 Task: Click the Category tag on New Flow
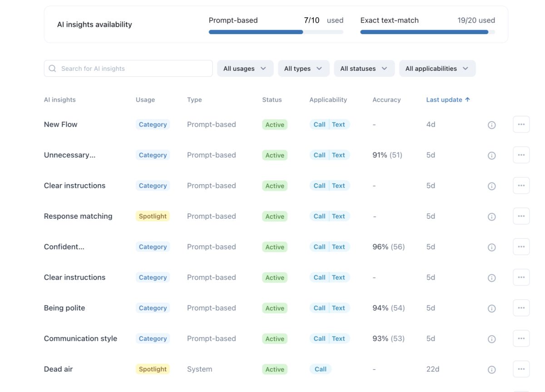pos(153,124)
